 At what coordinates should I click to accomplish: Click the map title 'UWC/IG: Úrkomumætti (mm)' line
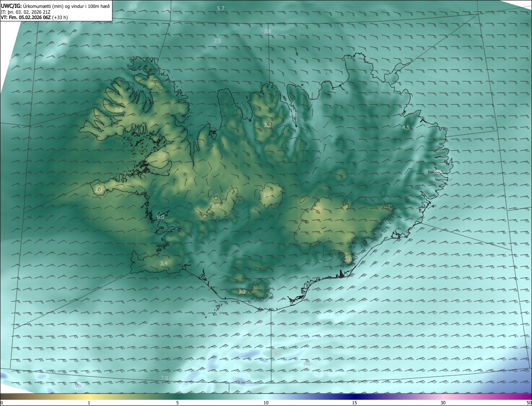55,6
